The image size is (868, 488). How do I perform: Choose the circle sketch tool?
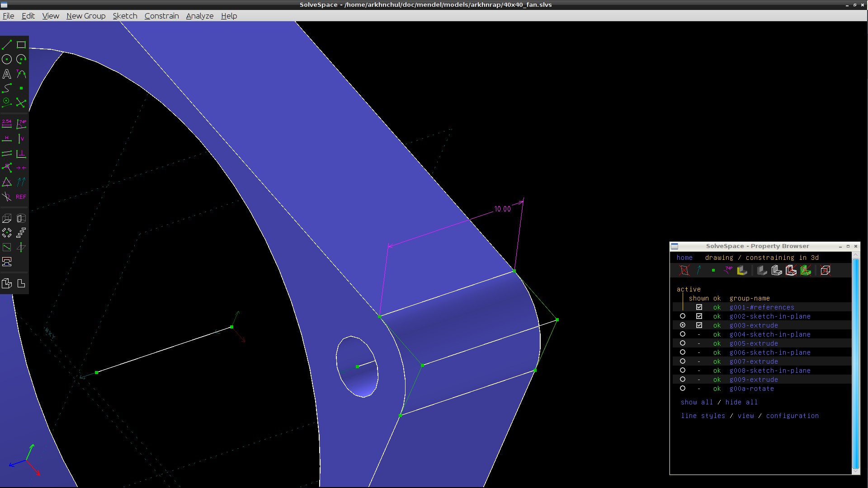coord(7,59)
